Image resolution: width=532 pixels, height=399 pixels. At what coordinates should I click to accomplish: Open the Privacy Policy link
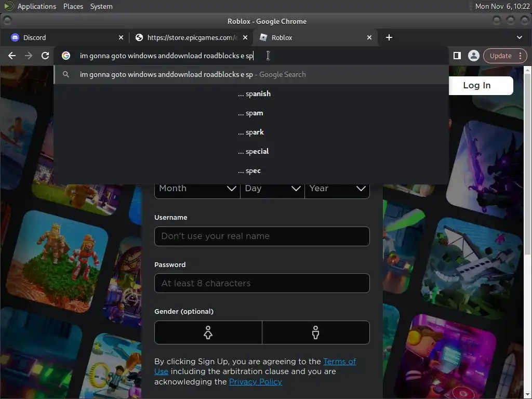[256, 382]
